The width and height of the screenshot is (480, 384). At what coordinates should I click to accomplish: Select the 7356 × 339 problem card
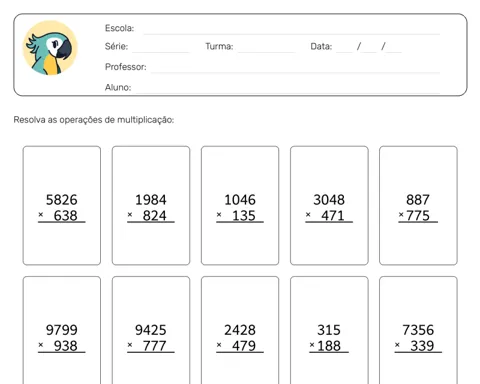[x=418, y=330]
